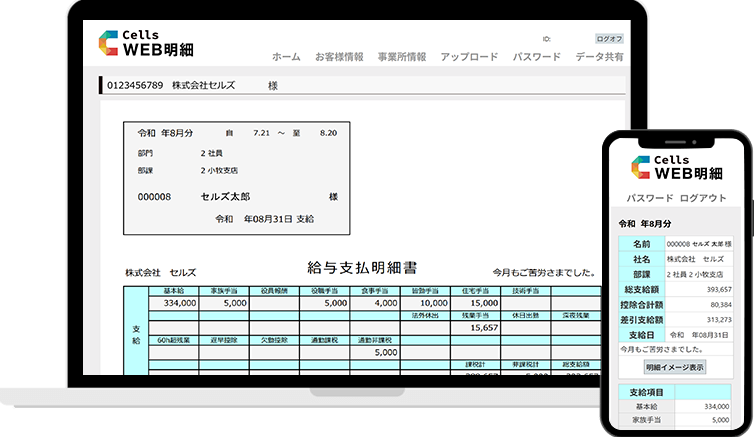
Task: Go to お客様情報 page
Action: (x=339, y=57)
